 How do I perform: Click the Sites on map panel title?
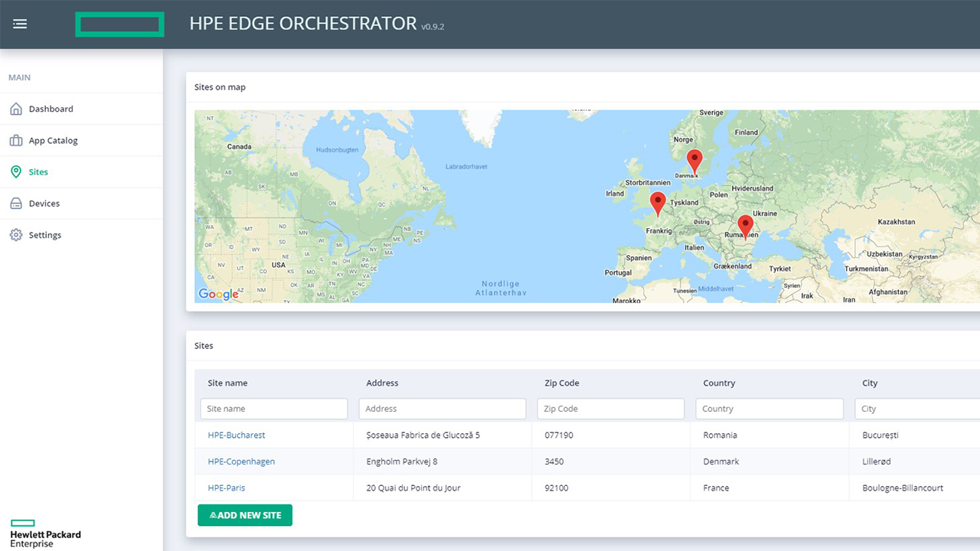click(x=220, y=86)
